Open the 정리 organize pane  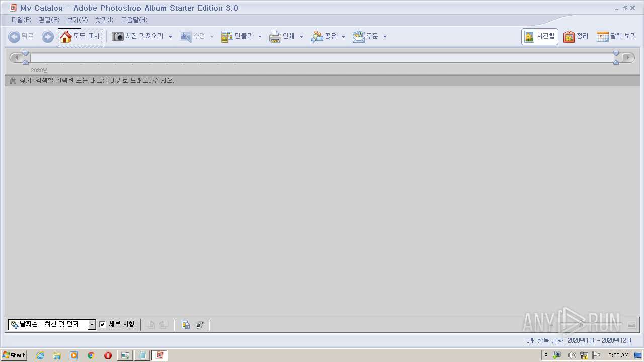(576, 36)
